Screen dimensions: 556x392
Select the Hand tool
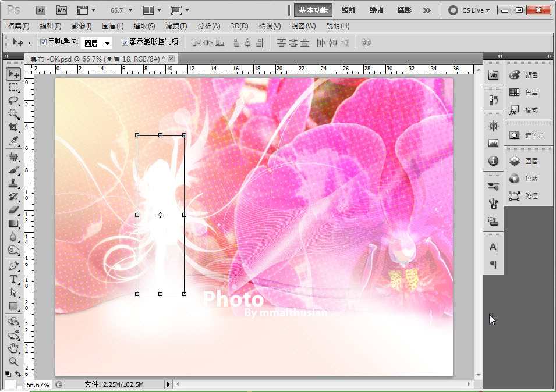(13, 348)
